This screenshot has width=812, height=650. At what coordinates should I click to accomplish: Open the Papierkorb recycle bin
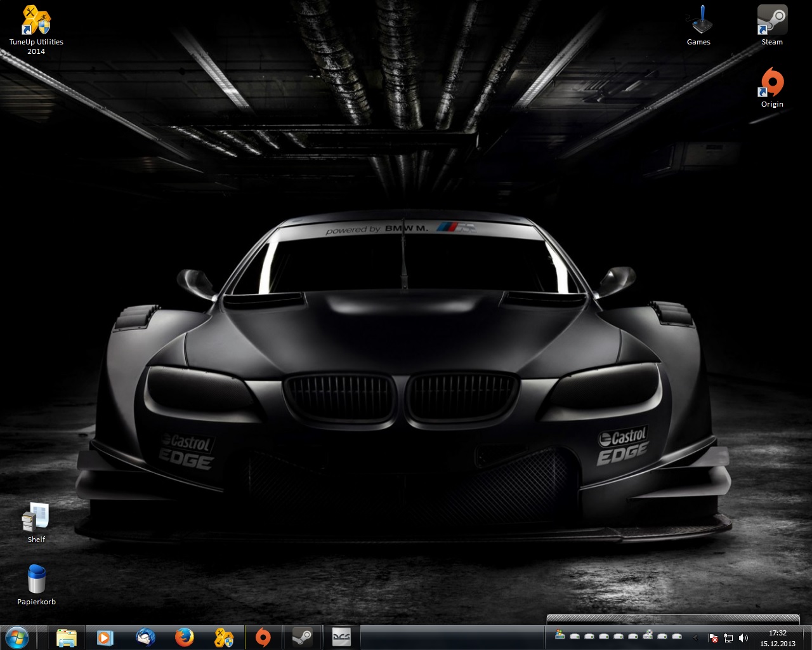(x=36, y=585)
